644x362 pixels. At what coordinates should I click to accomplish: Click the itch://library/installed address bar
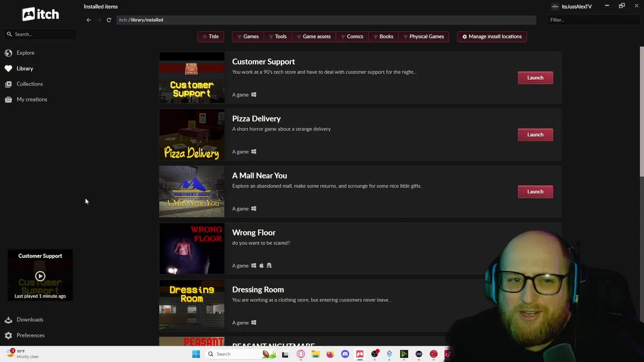(326, 20)
